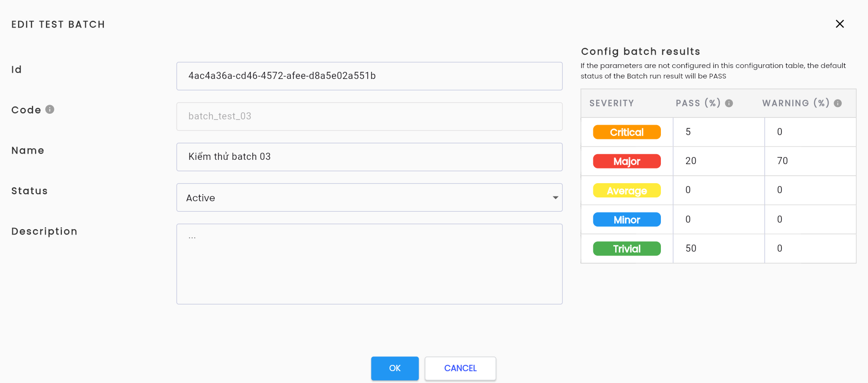Edit the Major pass percentage value 20
Viewport: 868px width, 383px height.
[x=718, y=161]
